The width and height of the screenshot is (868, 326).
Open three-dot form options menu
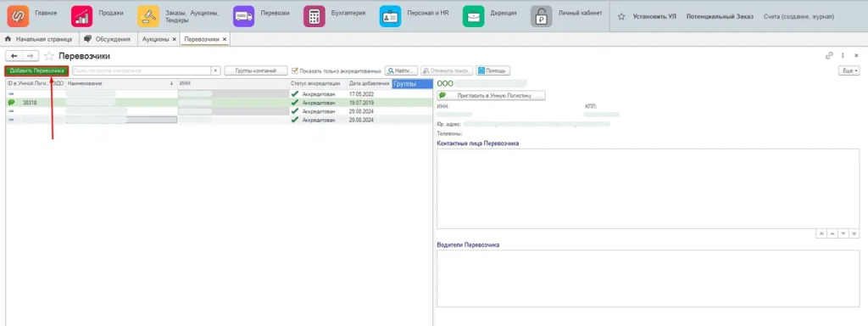pyautogui.click(x=843, y=55)
